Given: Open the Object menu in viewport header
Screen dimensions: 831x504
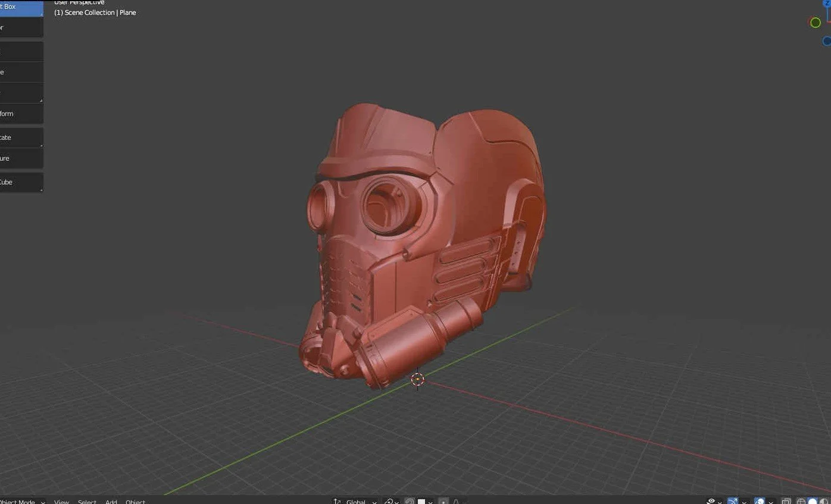Looking at the screenshot, I should pos(136,501).
